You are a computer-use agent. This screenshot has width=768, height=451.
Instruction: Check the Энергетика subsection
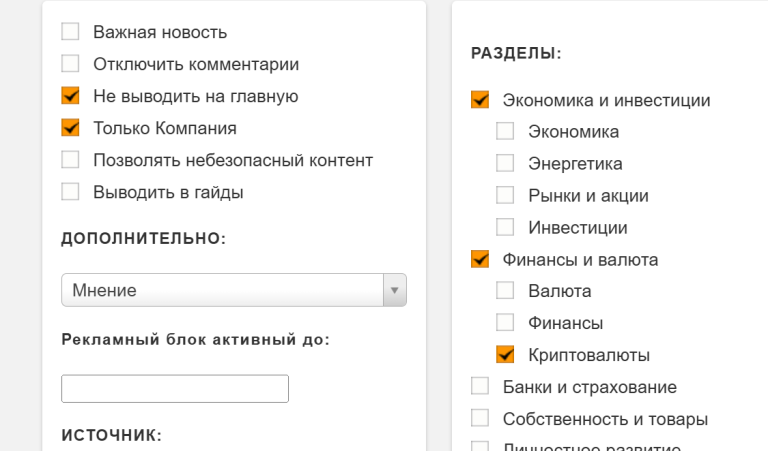(x=505, y=163)
